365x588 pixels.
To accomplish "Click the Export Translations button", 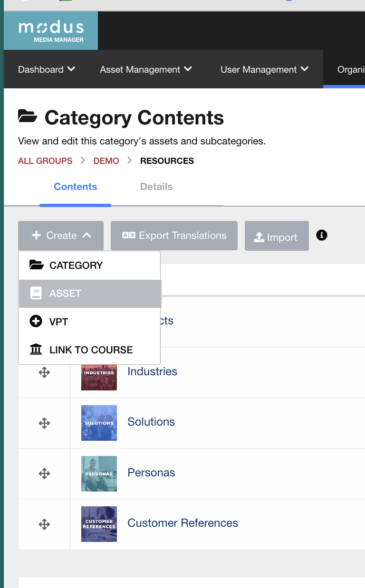I will point(174,236).
